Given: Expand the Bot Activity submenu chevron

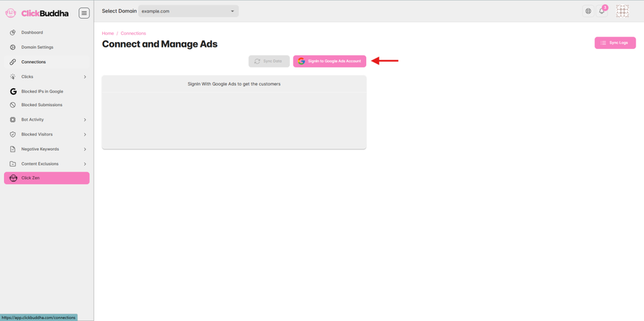Looking at the screenshot, I should [x=85, y=120].
